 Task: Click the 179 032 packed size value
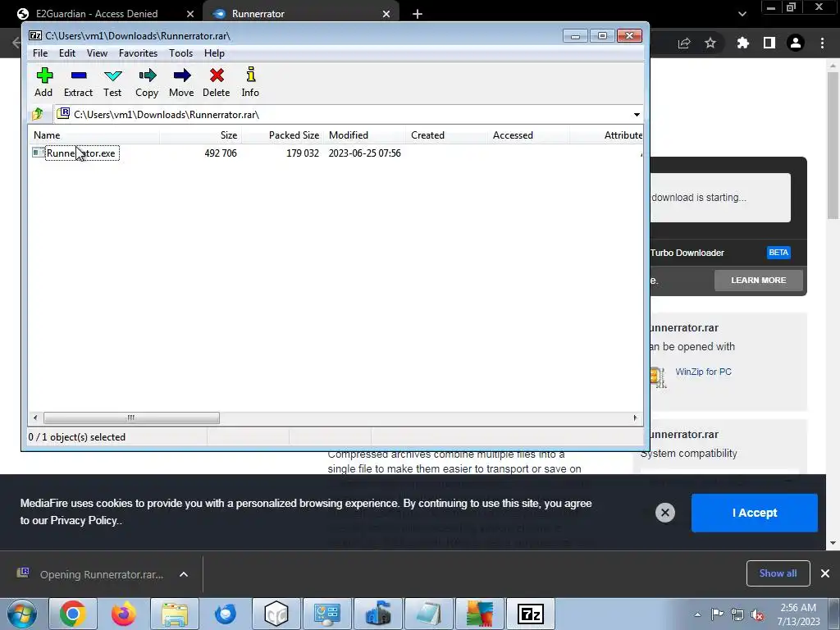(302, 153)
